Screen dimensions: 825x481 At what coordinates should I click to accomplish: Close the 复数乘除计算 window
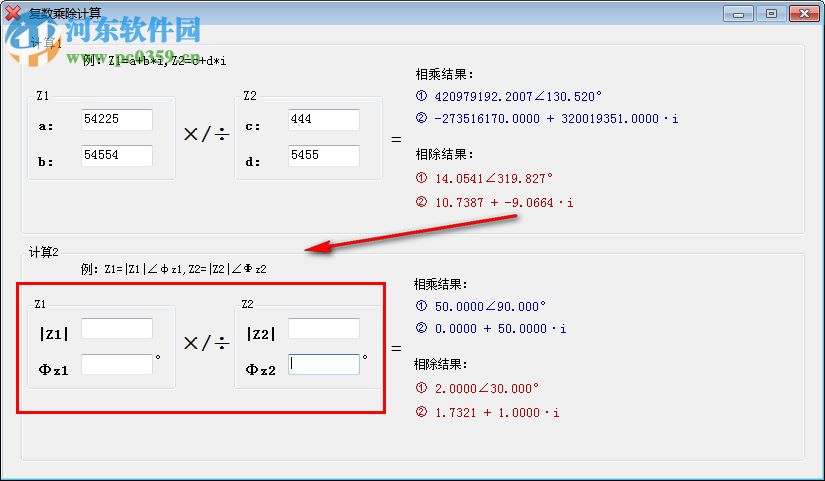804,13
